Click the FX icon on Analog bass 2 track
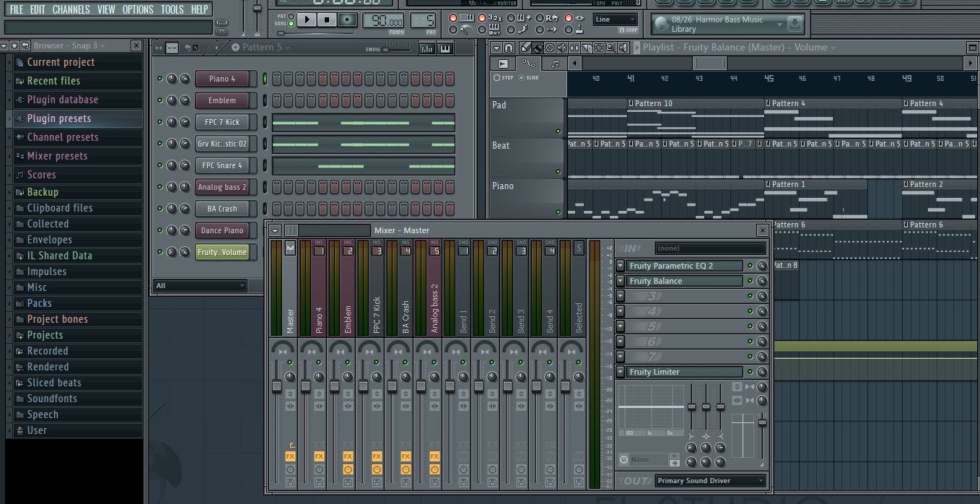Viewport: 980px width, 504px height. point(434,456)
